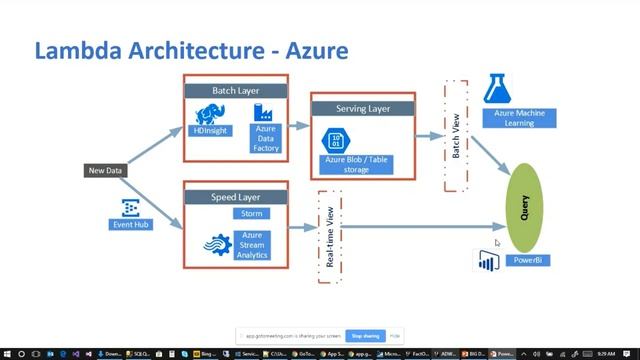Click the Event Hub label
The image size is (640, 360).
pyautogui.click(x=131, y=224)
